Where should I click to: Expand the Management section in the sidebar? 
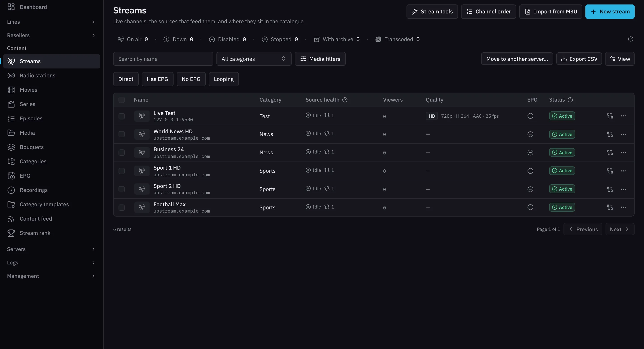[x=51, y=276]
